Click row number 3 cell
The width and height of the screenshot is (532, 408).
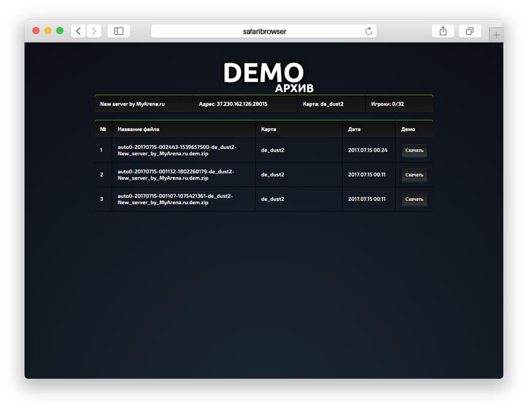(103, 199)
